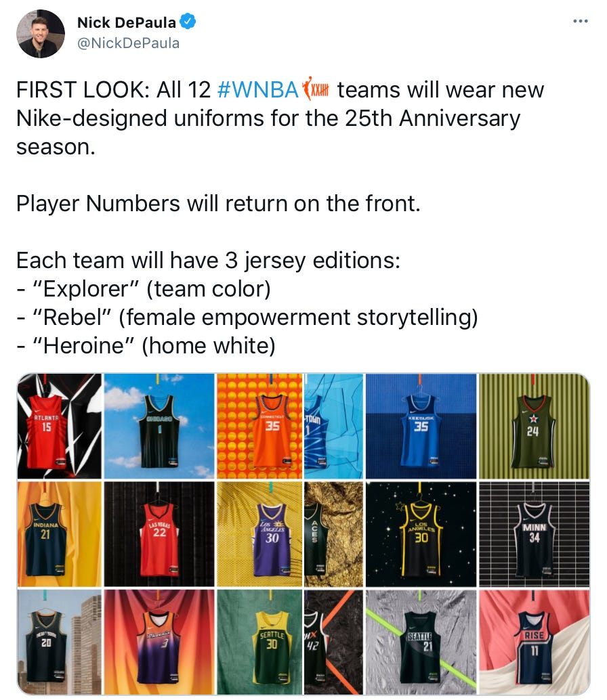The height and width of the screenshot is (700, 607).
Task: Open the olive green 24 jersey image
Action: pyautogui.click(x=534, y=426)
